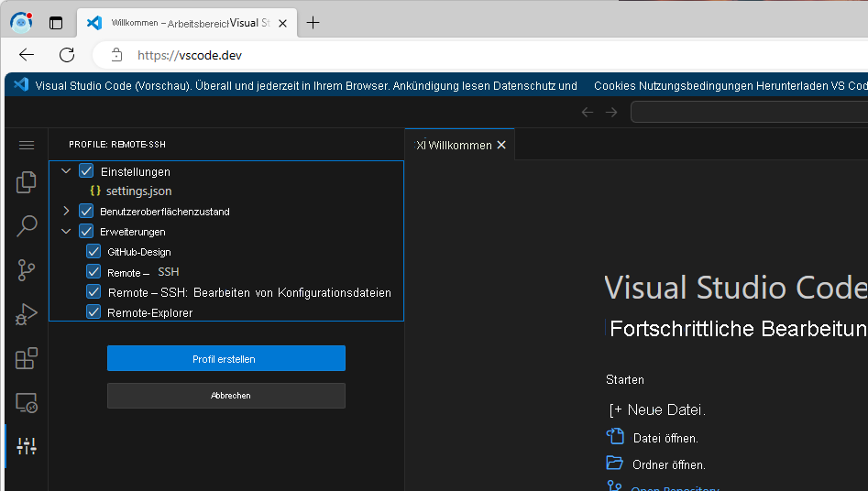Uncheck the Remote – SSH extension checkbox
This screenshot has width=868, height=491.
(x=93, y=271)
